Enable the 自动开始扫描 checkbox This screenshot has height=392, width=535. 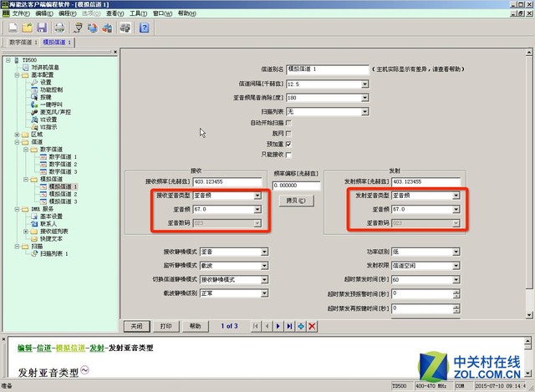click(288, 123)
